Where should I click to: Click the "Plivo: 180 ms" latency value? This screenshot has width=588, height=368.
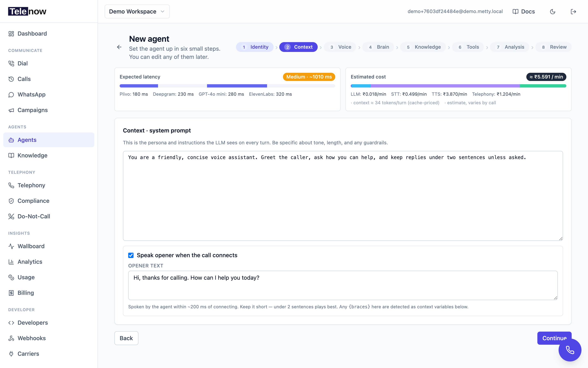point(134,94)
